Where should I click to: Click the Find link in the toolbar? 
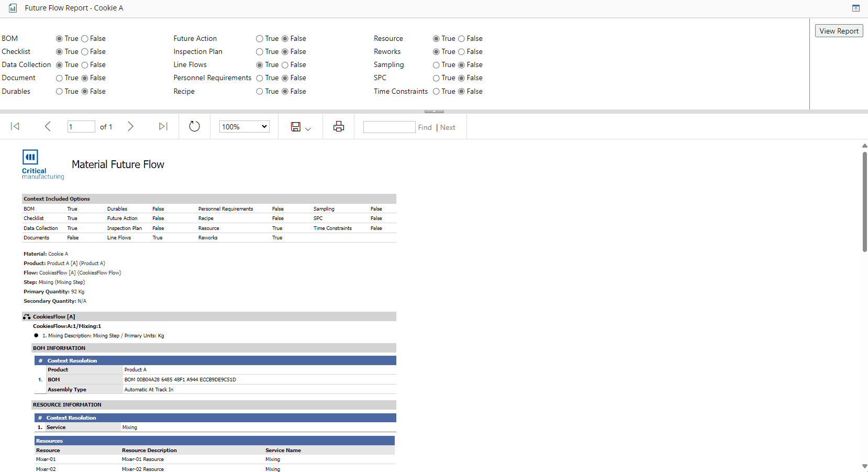click(425, 127)
